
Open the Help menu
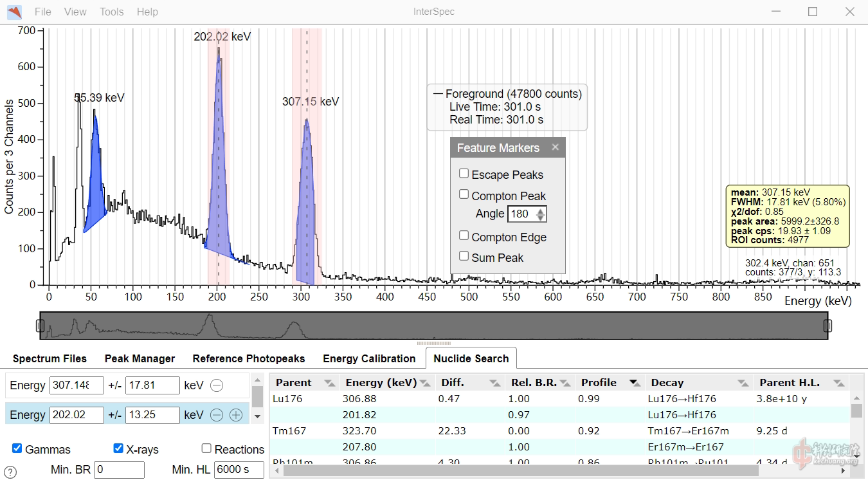click(x=147, y=12)
